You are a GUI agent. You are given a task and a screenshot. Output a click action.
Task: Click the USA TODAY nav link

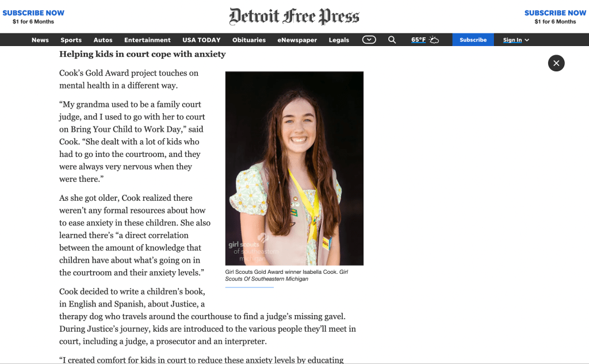[x=201, y=40]
